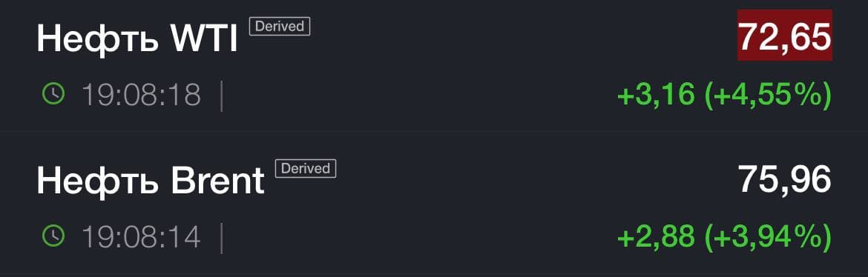This screenshot has height=277, width=868.
Task: Click the Derived badge next to Нефть Brent
Action: (x=306, y=169)
